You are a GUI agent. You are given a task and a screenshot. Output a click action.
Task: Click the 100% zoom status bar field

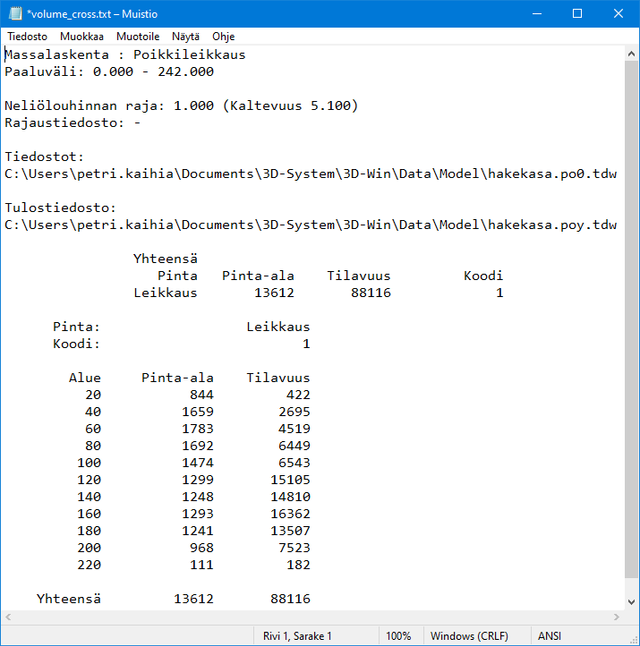(x=398, y=636)
